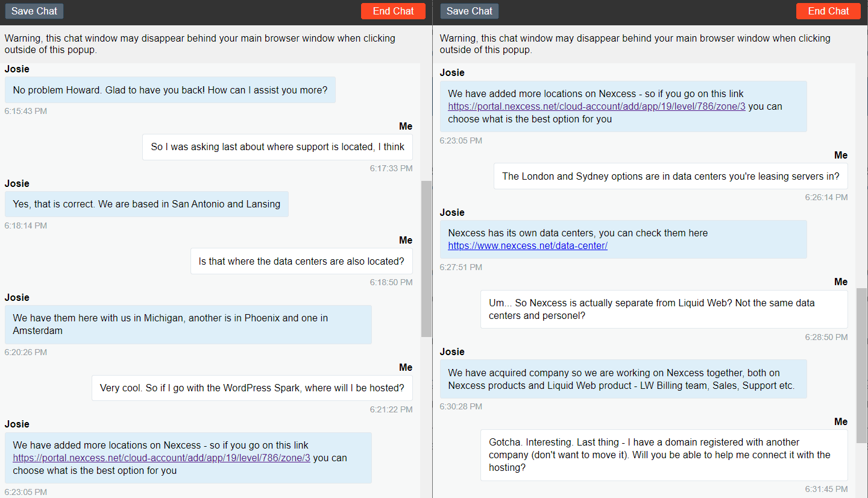Click the 'based in San Antonio and Lansing' message
The width and height of the screenshot is (868, 498).
click(x=146, y=204)
